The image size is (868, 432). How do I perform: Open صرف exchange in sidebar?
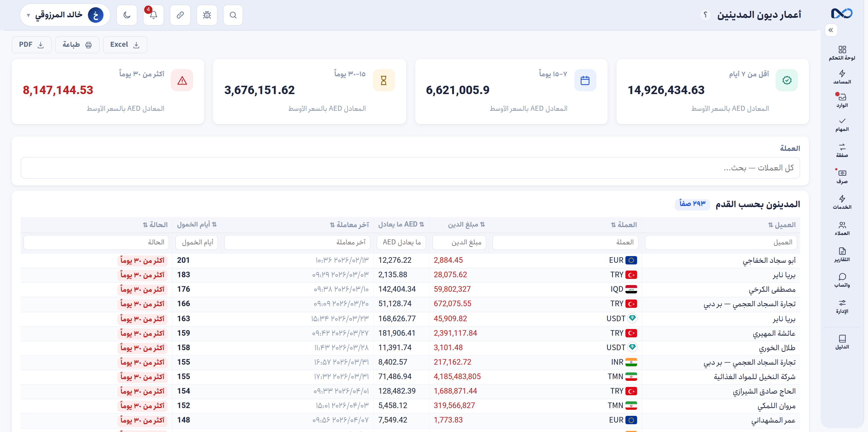point(842,177)
